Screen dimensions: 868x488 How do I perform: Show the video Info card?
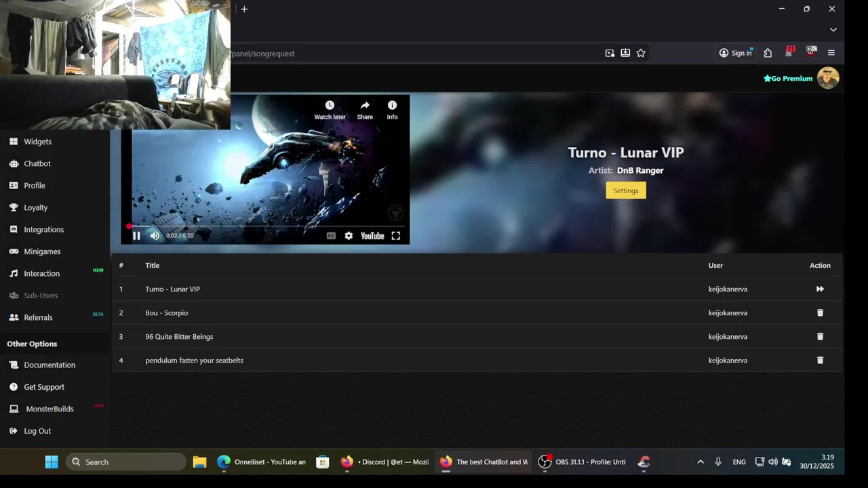click(392, 110)
